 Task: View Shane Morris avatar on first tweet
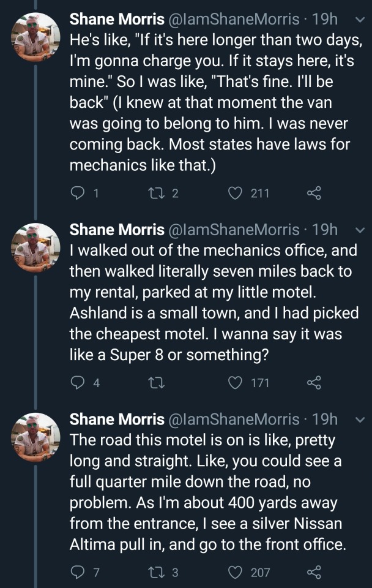click(36, 37)
